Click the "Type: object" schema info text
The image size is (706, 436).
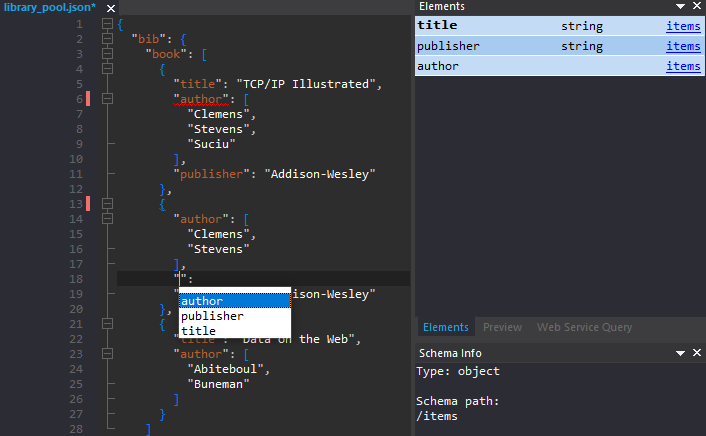pyautogui.click(x=458, y=372)
